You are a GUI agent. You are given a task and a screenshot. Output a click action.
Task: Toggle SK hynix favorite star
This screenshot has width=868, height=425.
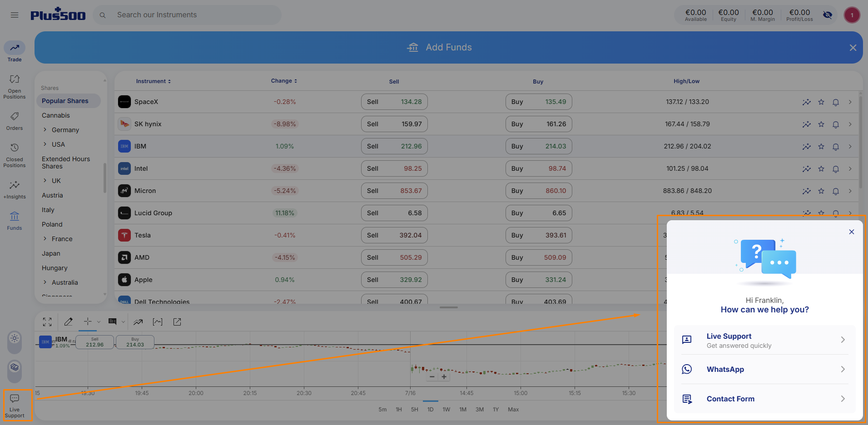821,124
